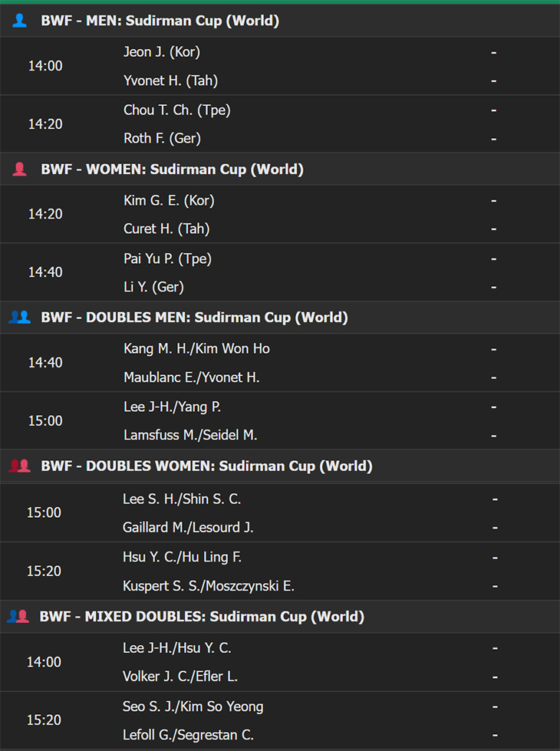Open the Jeon J. vs Yvonet H. match
This screenshot has height=751, width=560.
[280, 66]
